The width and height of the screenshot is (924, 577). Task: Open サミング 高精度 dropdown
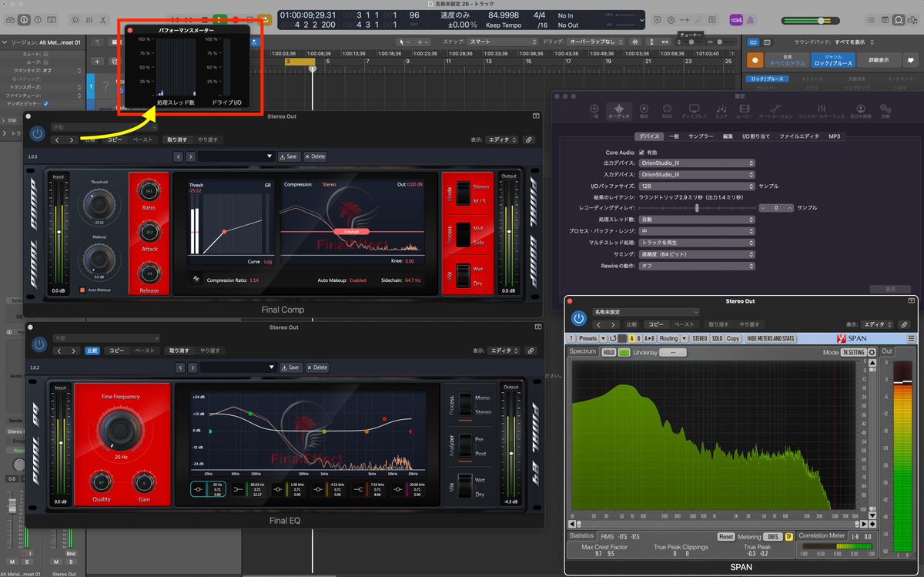[697, 253]
